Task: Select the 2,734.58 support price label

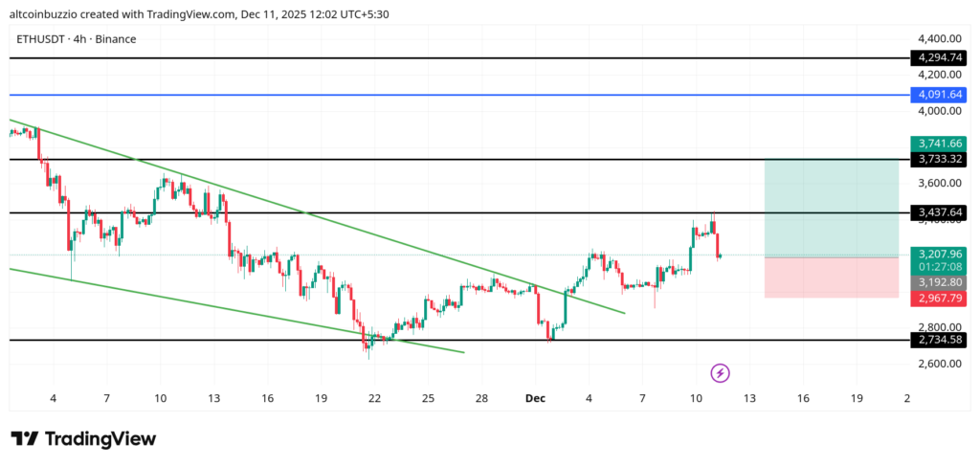Action: [x=938, y=340]
